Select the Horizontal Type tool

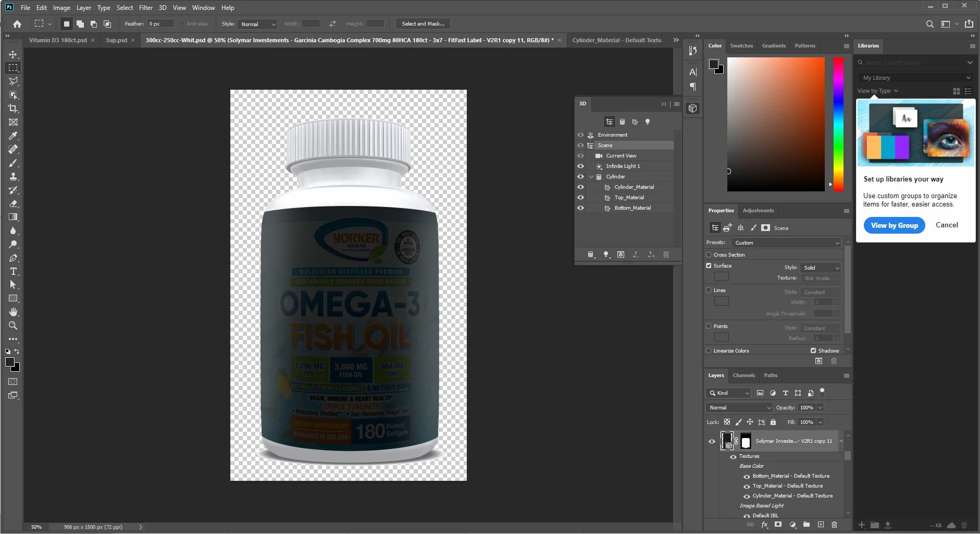[13, 271]
